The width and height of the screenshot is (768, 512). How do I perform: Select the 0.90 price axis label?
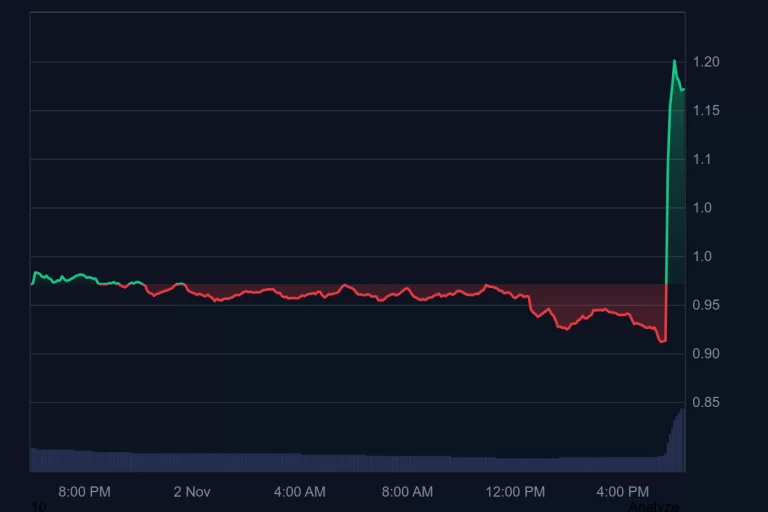[708, 354]
